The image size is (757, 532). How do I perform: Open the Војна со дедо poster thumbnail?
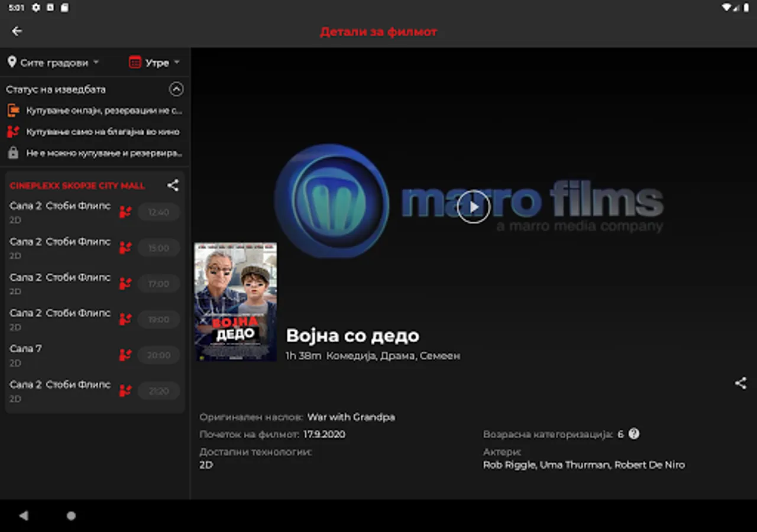pyautogui.click(x=235, y=301)
